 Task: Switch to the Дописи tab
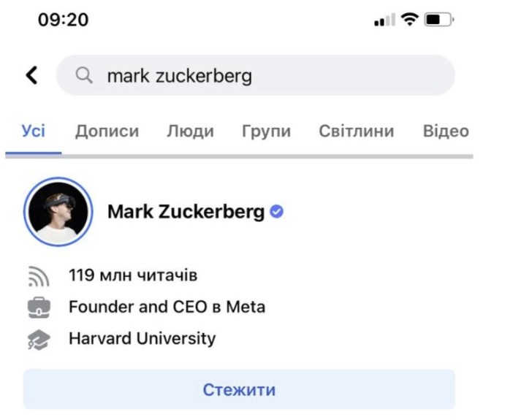click(x=107, y=131)
